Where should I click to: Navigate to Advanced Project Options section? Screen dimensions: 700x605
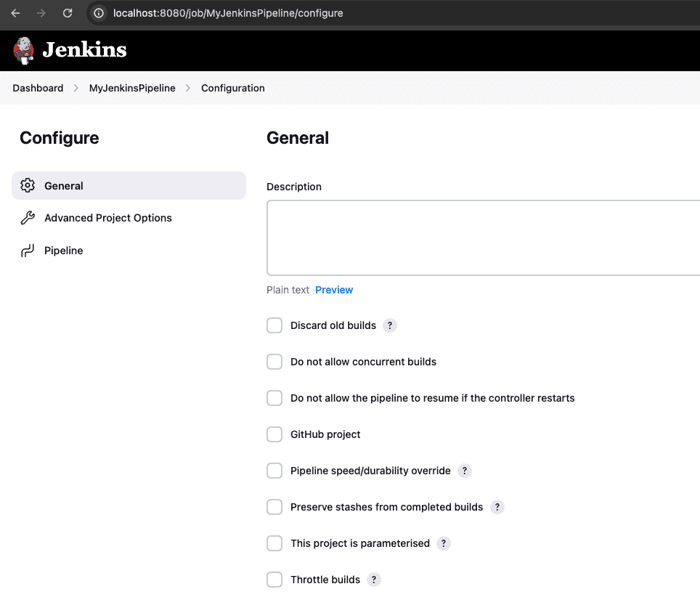coord(107,218)
